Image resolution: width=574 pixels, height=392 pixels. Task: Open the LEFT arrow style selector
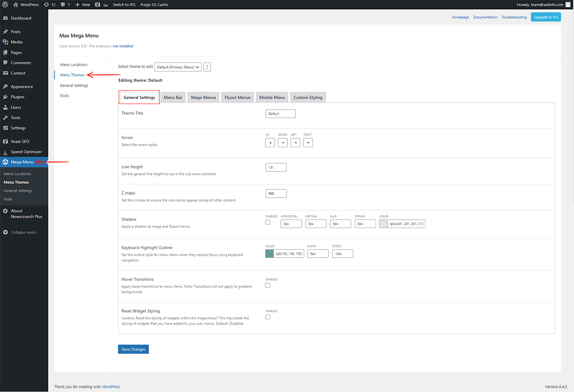295,142
